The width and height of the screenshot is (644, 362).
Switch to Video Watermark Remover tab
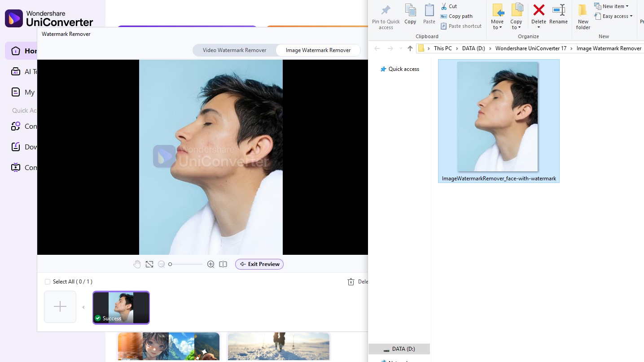point(234,50)
